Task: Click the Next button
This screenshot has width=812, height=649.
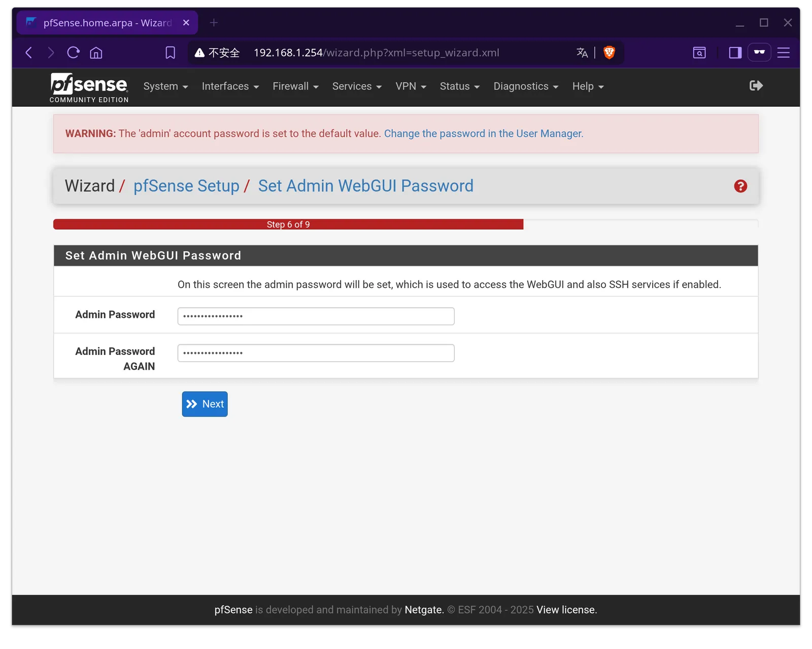Action: click(205, 404)
